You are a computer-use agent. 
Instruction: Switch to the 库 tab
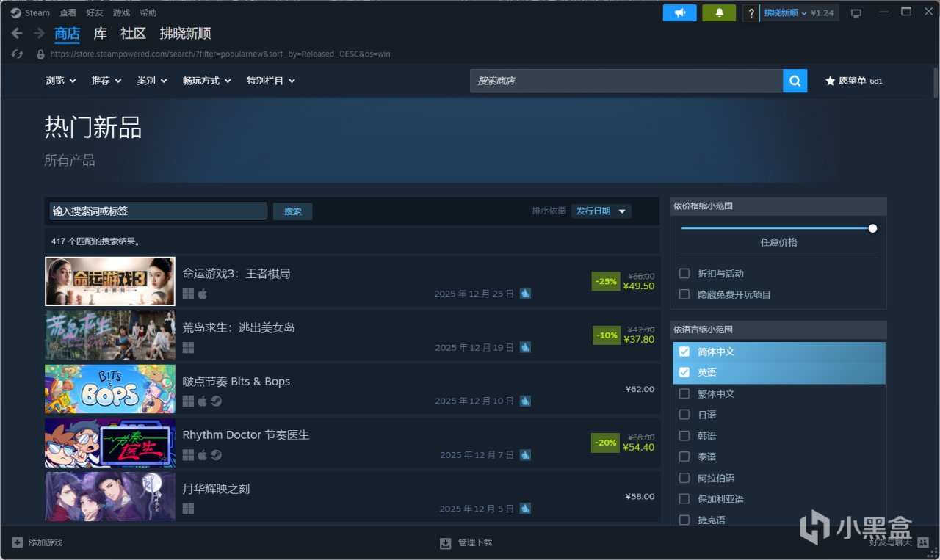pos(101,34)
